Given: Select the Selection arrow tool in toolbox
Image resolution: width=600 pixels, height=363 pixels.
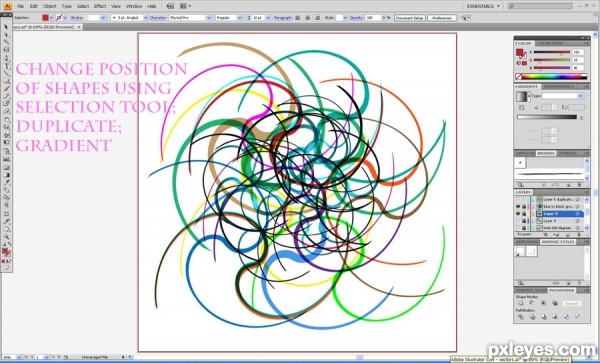Looking at the screenshot, I should click(6, 27).
